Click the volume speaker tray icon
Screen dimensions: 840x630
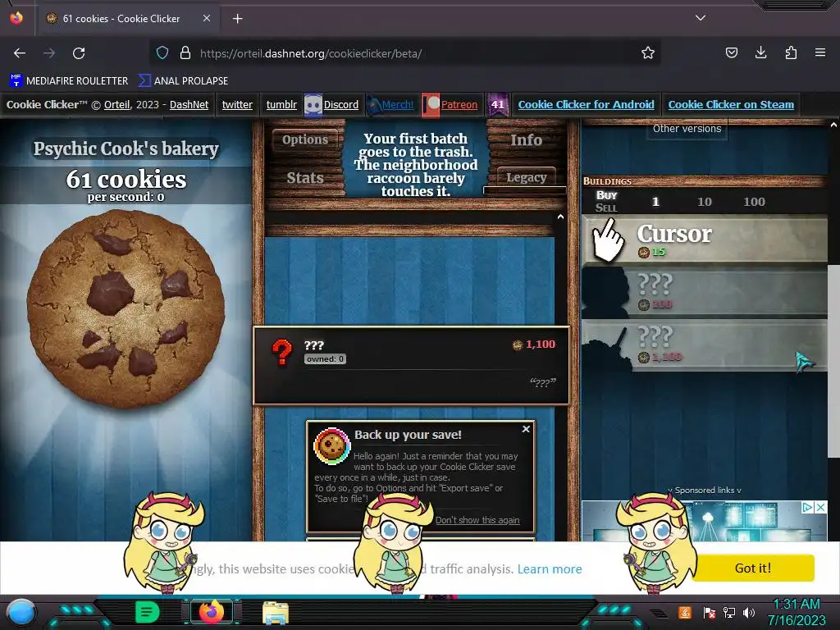(x=749, y=612)
